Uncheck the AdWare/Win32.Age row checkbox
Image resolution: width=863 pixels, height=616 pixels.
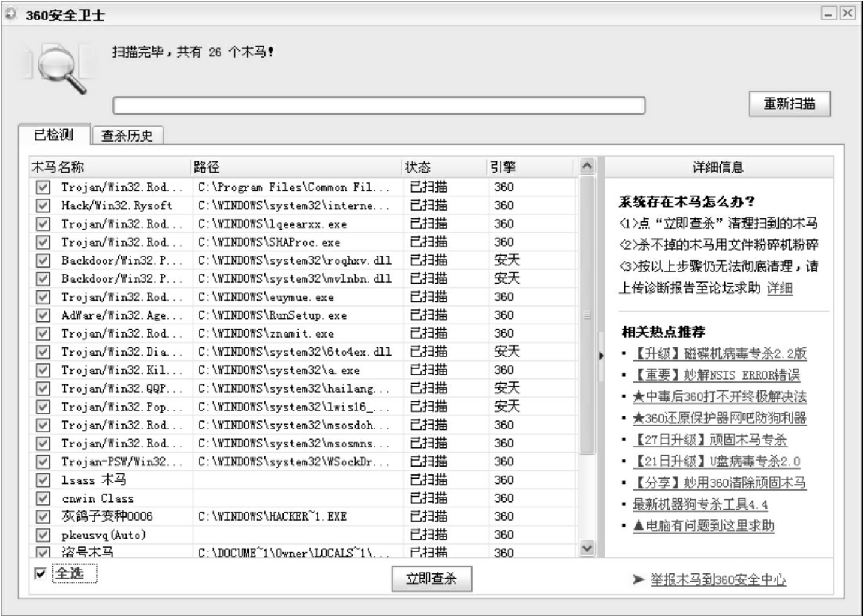pos(43,315)
